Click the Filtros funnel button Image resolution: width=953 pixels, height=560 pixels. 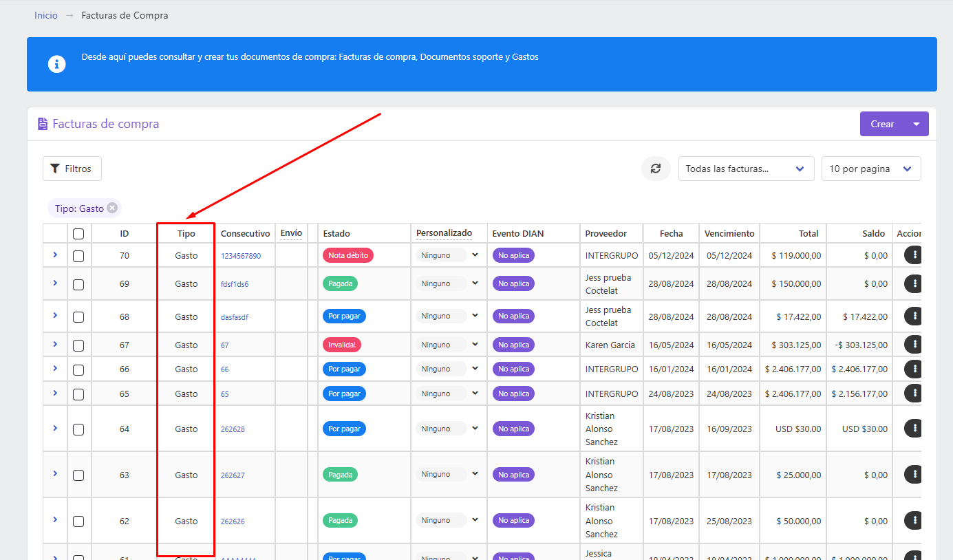pos(72,169)
